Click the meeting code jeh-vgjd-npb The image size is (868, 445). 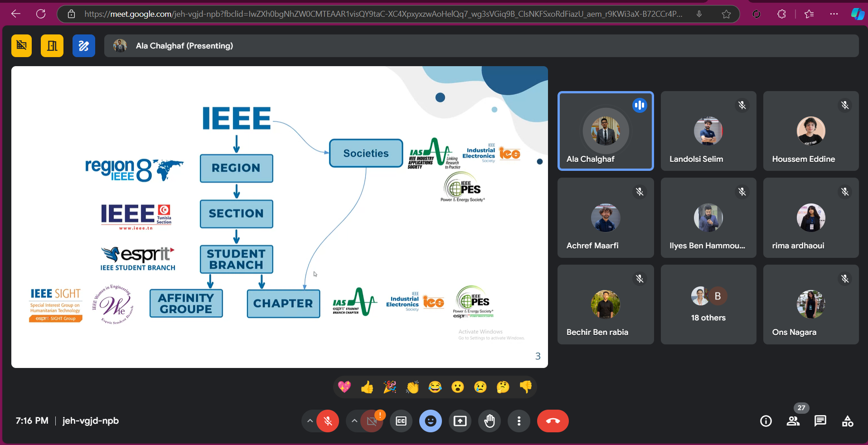(91, 421)
